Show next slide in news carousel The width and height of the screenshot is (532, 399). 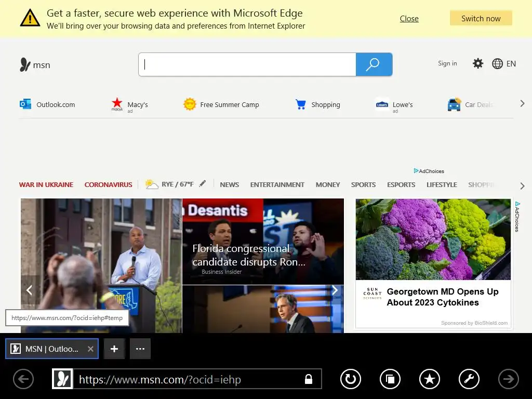[x=335, y=290]
